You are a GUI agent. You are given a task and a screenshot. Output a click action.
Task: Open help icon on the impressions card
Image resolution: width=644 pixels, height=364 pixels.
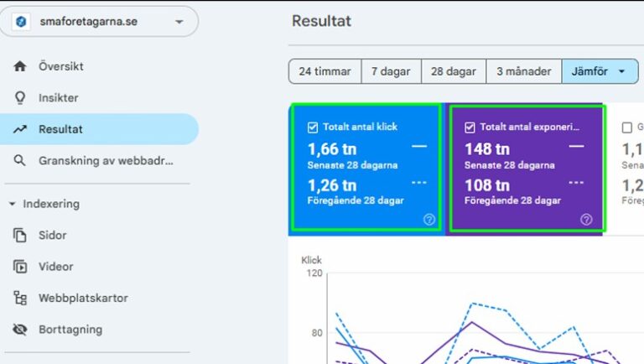pos(586,220)
